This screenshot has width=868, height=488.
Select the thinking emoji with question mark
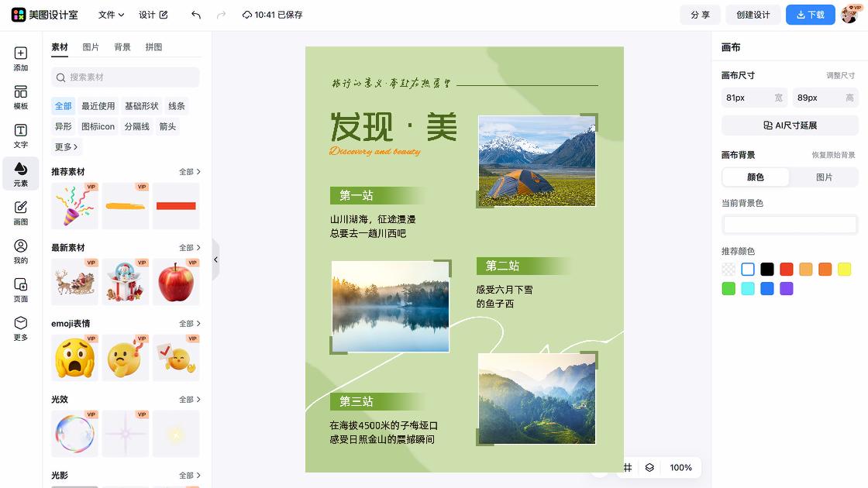[x=125, y=357]
